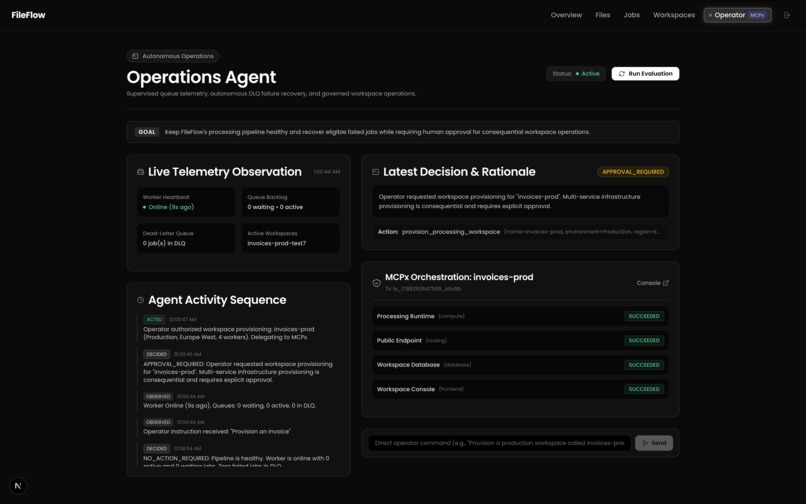This screenshot has width=806, height=504.
Task: Click the APPROVAL_REQUIRED badge
Action: click(633, 172)
